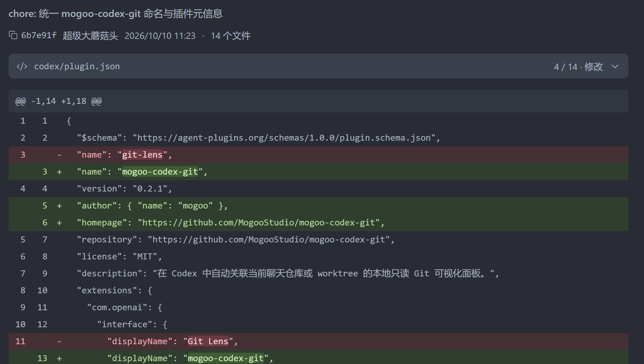Click the plus marker on the "homepage" line
Image resolution: width=644 pixels, height=364 pixels.
pos(59,223)
